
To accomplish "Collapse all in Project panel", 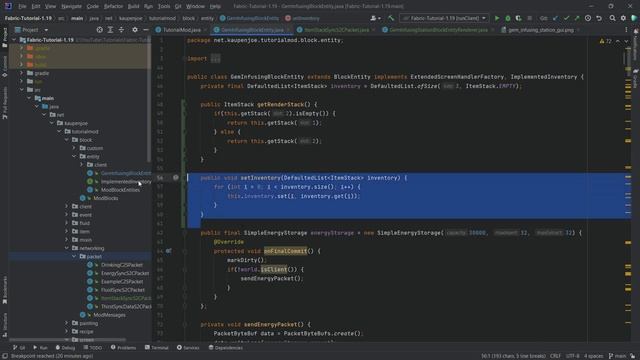I will coord(121,30).
